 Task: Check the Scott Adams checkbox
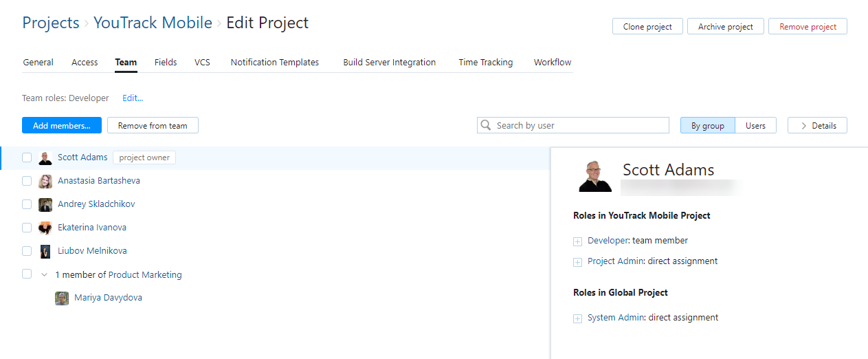click(x=27, y=157)
